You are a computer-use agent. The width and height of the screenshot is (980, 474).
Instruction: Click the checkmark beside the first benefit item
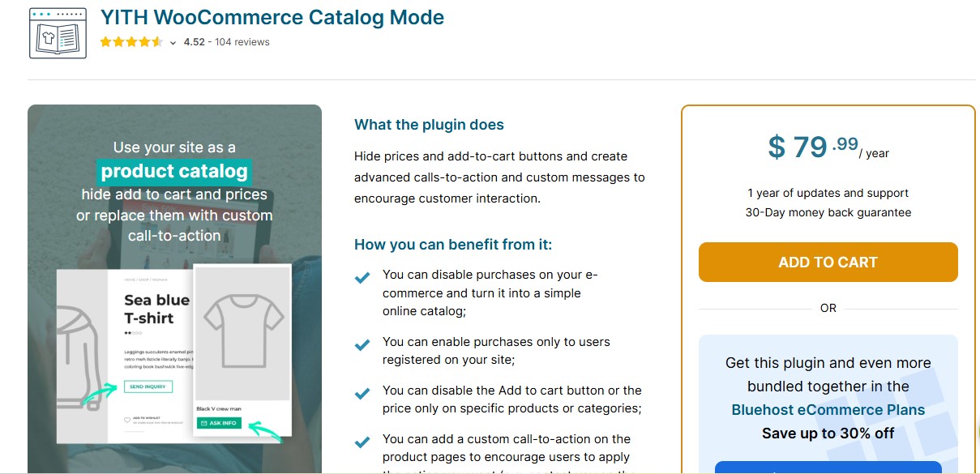362,275
